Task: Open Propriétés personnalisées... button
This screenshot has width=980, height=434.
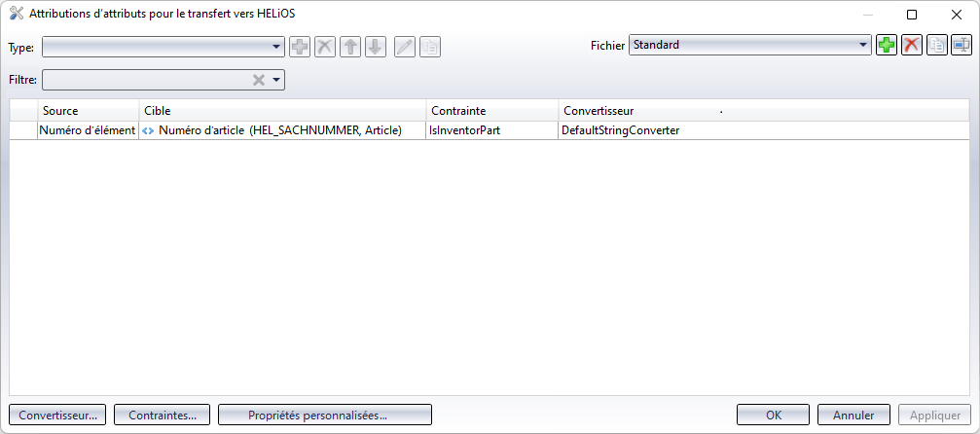Action: (325, 416)
